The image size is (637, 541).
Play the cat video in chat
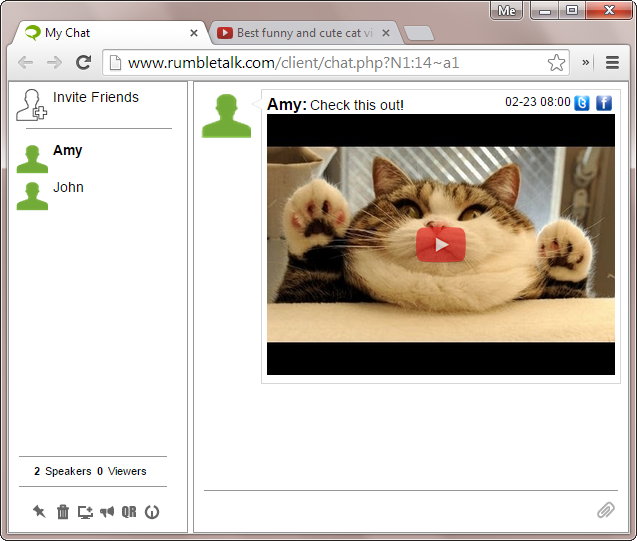point(441,245)
